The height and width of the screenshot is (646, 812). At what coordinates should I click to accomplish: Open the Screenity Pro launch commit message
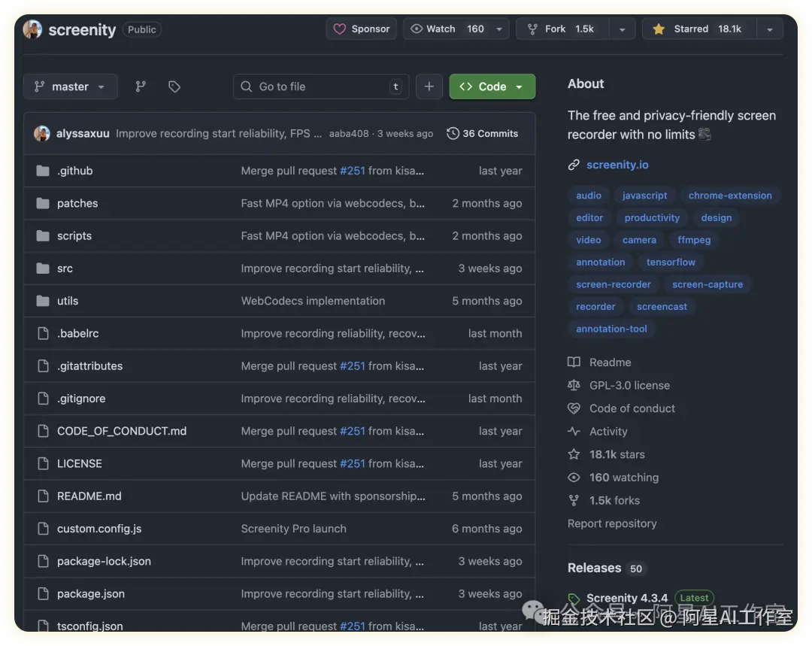click(x=294, y=529)
